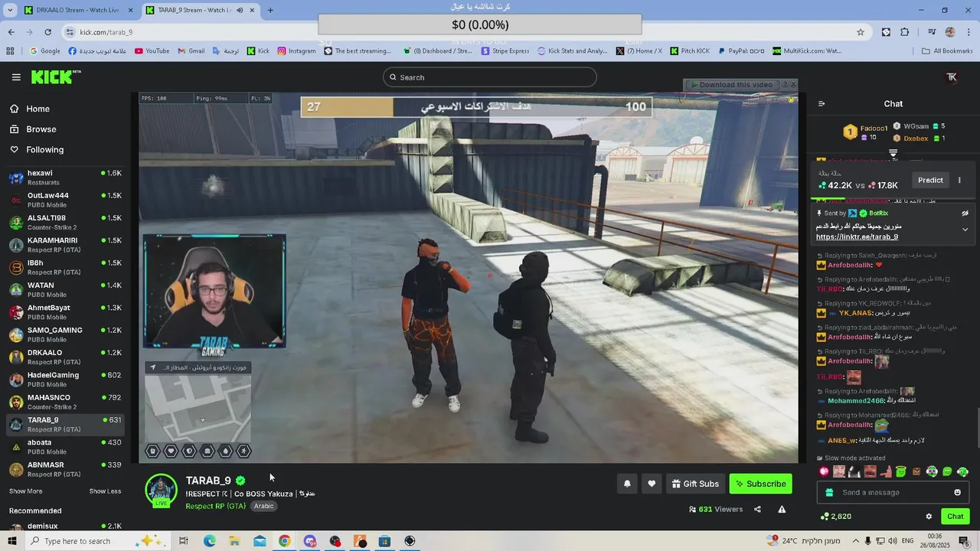
Task: Send message with Chat button
Action: (955, 517)
